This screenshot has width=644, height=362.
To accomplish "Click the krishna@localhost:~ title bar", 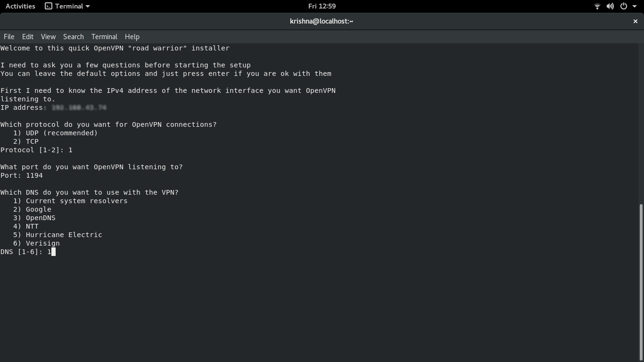I will coord(322,21).
